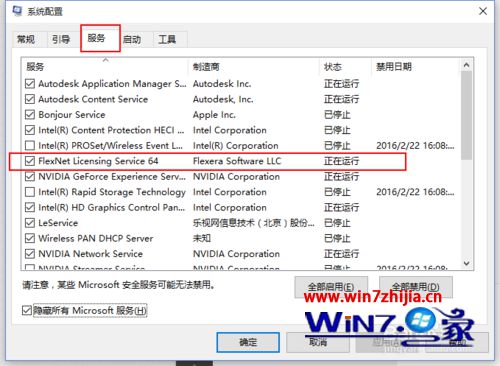Toggle 隐藏所有 Microsoft 服务 checkbox
Screen dimensions: 500x366
[x=27, y=310]
